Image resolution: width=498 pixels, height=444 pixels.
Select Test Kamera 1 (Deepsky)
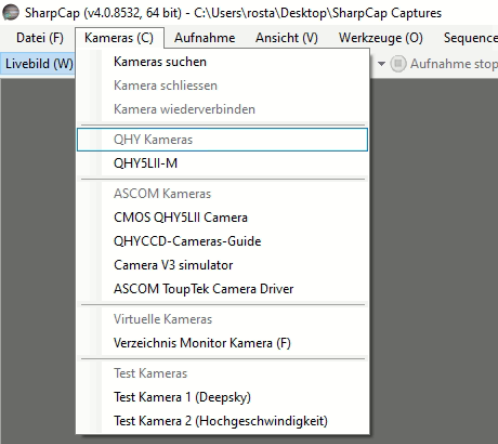[222, 397]
